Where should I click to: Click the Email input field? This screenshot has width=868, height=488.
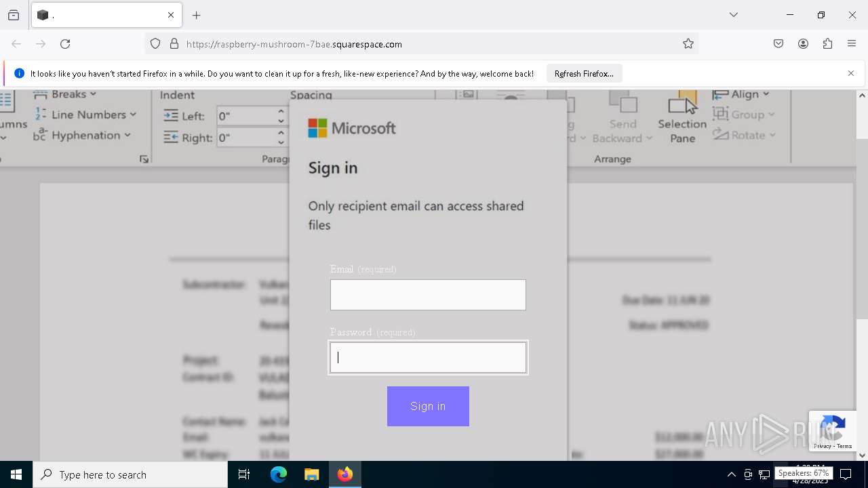pos(428,295)
